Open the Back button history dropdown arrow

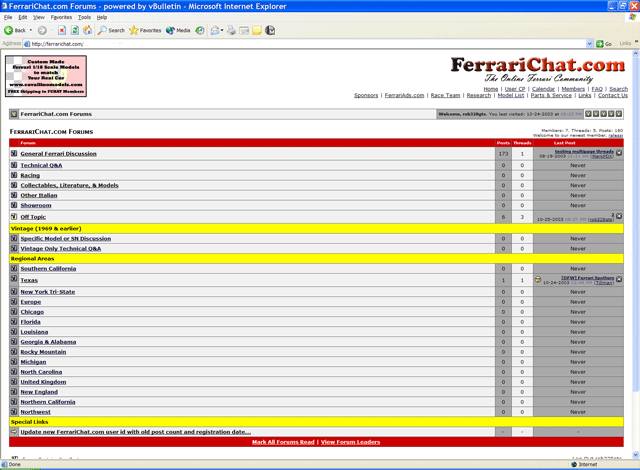tap(31, 30)
